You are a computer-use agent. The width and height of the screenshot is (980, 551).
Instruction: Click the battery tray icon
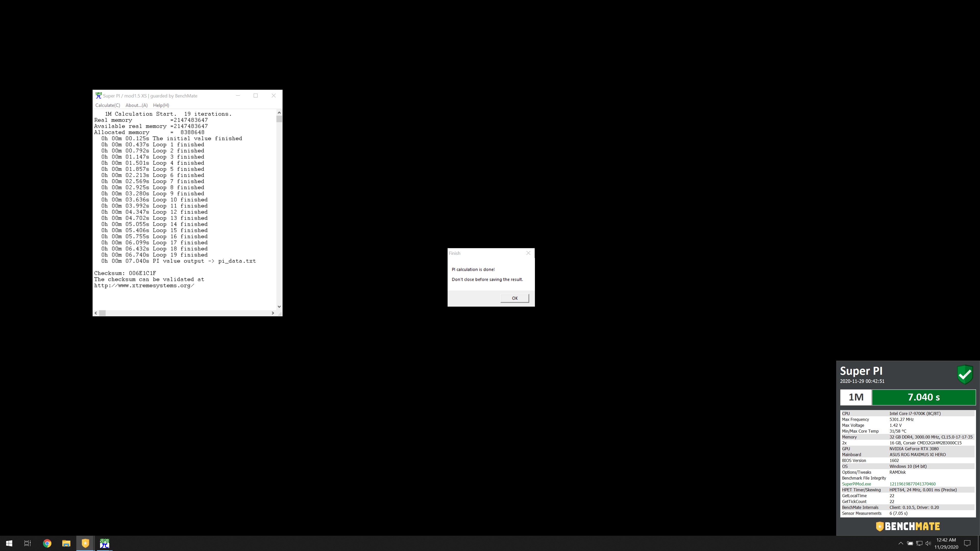coord(910,543)
